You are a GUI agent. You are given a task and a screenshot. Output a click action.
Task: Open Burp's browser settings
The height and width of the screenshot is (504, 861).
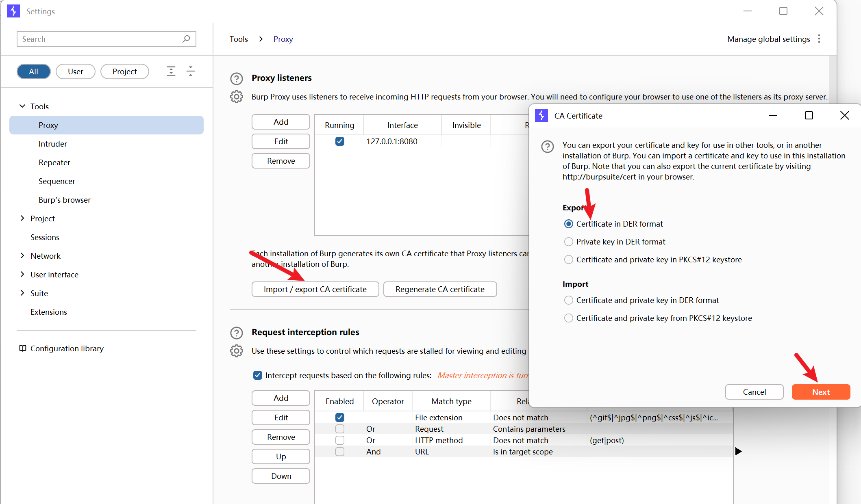(x=65, y=200)
